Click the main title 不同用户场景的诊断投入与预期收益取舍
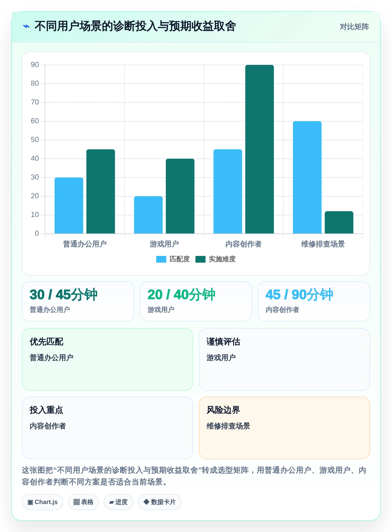The width and height of the screenshot is (392, 532). [135, 26]
